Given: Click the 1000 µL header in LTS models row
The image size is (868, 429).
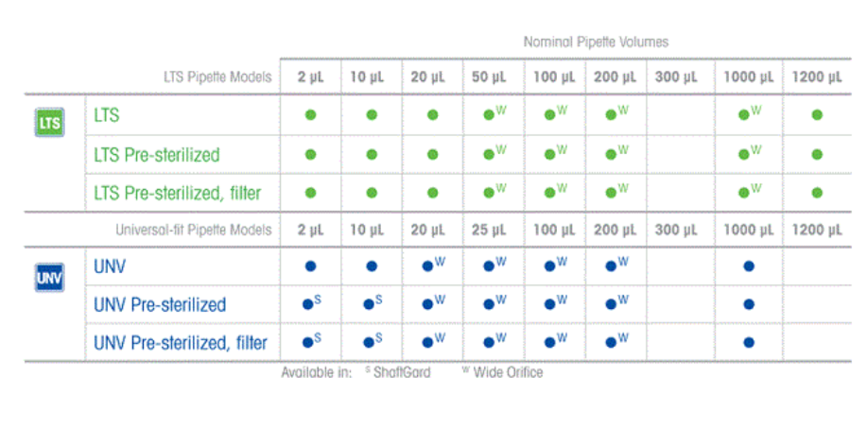Looking at the screenshot, I should coord(749,77).
